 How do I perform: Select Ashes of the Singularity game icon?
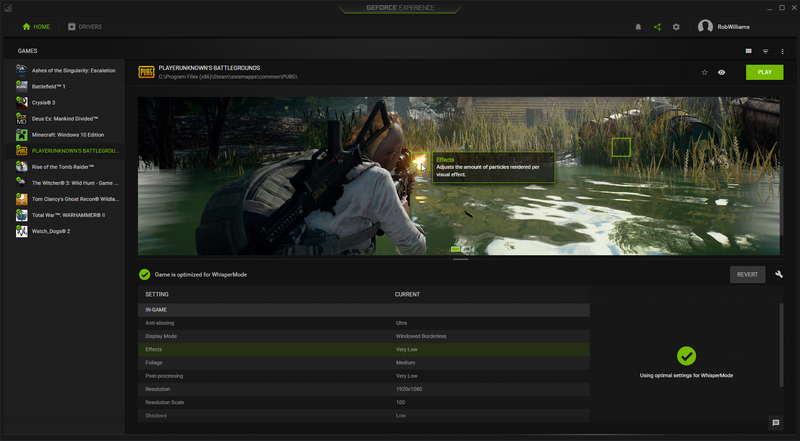pyautogui.click(x=21, y=70)
